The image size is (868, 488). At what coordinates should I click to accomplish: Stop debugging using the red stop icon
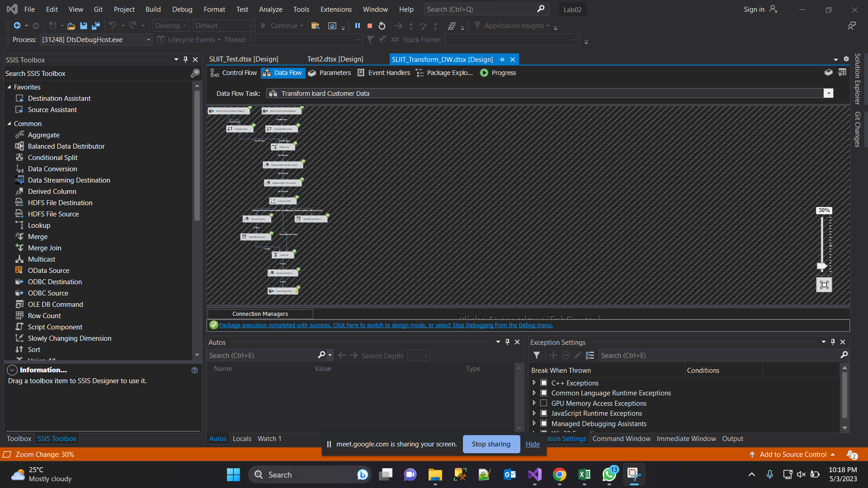pyautogui.click(x=369, y=26)
